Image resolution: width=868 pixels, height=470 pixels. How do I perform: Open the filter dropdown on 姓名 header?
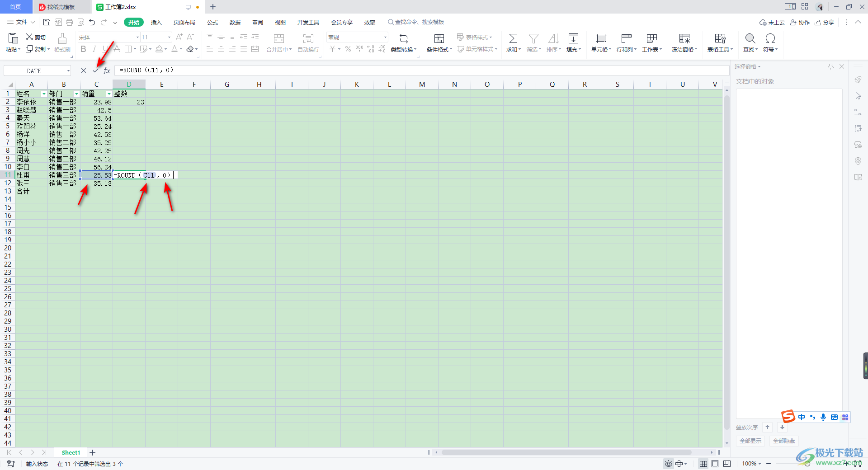point(44,94)
